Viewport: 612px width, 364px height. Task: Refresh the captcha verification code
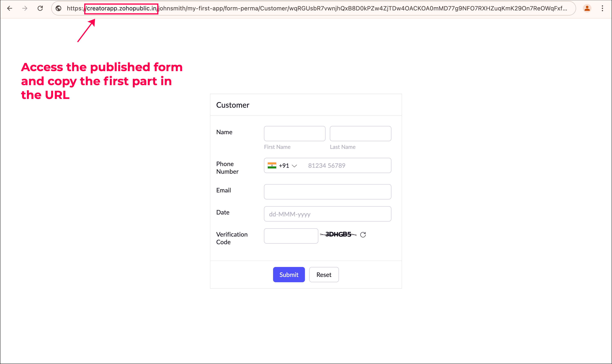tap(363, 235)
